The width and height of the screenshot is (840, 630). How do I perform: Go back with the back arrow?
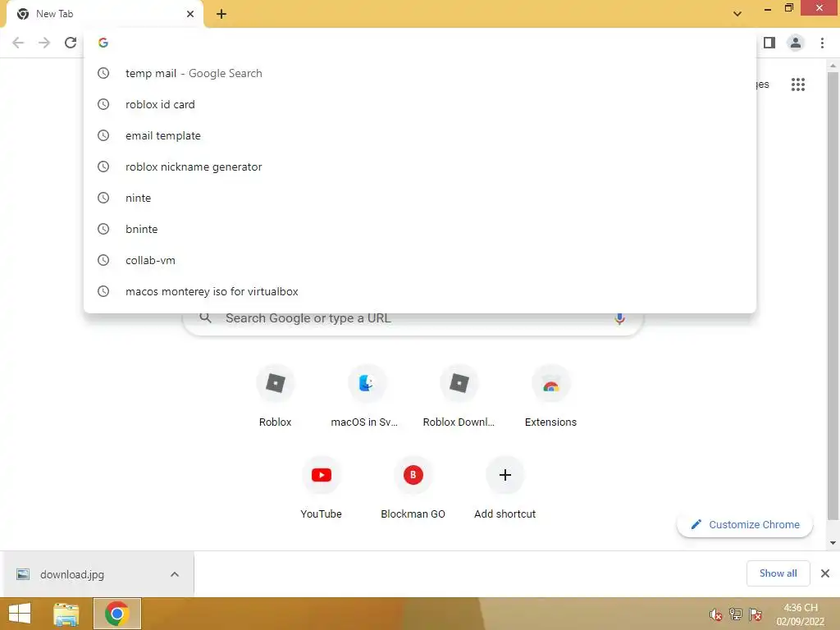(x=18, y=43)
